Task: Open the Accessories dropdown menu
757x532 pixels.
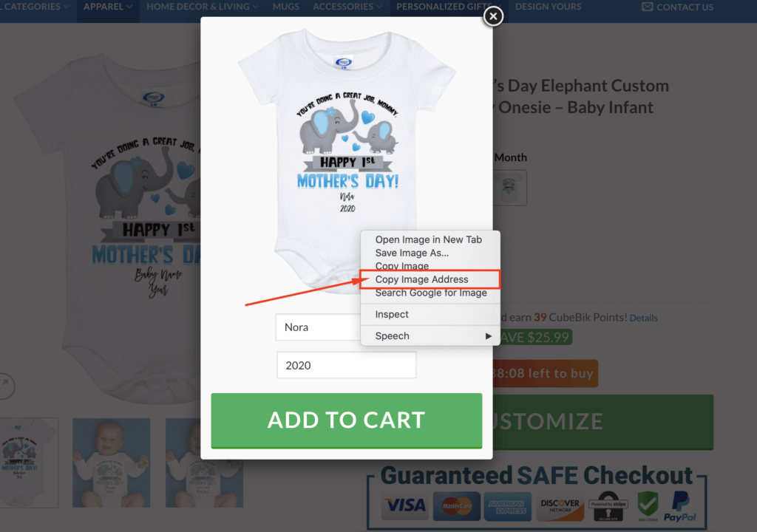Action: [x=347, y=7]
